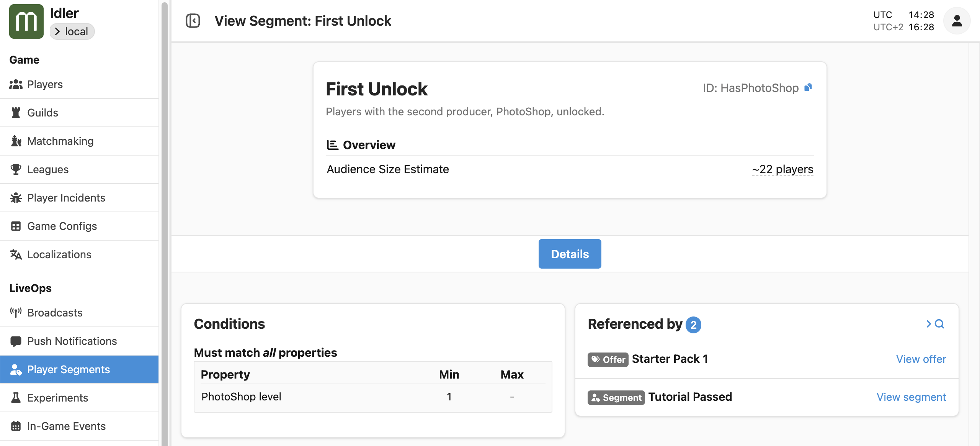Expand the local environment selector
The height and width of the screenshot is (446, 980).
[72, 31]
